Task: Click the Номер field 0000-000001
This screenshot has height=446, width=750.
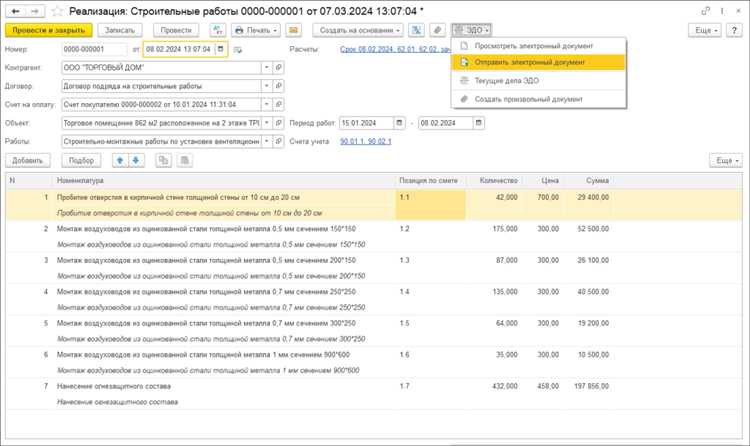Action: pyautogui.click(x=95, y=49)
